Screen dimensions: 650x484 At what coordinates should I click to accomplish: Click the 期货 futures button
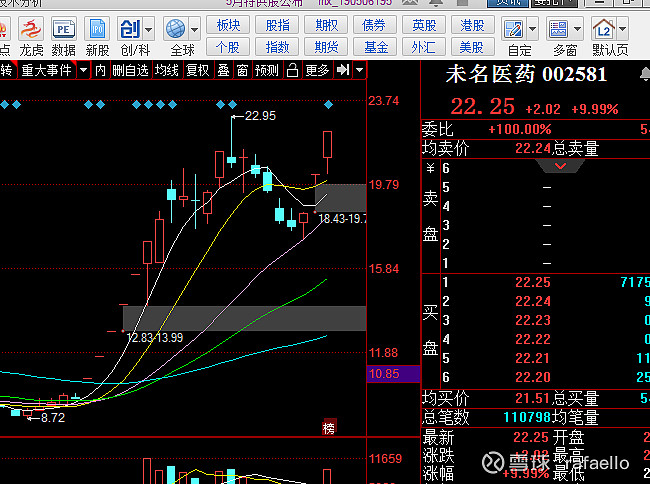pyautogui.click(x=326, y=47)
